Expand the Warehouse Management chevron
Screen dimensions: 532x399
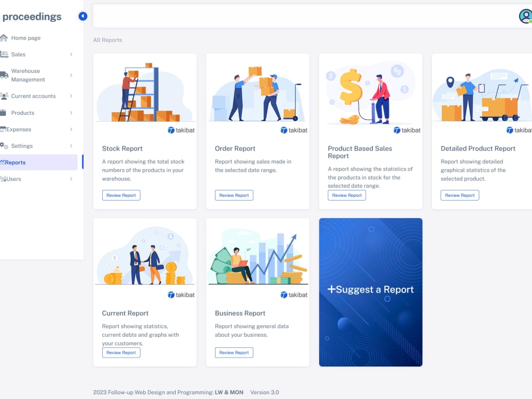tap(71, 75)
